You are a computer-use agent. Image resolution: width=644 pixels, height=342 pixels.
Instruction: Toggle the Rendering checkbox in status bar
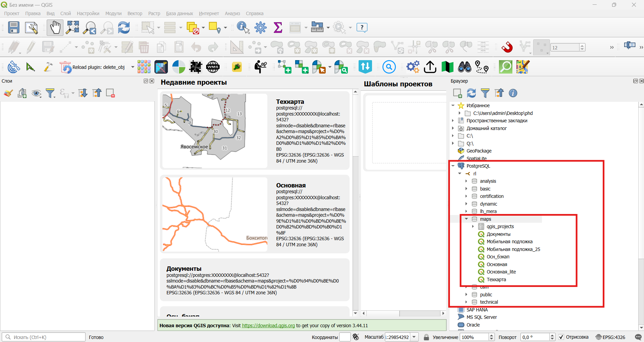[561, 337]
